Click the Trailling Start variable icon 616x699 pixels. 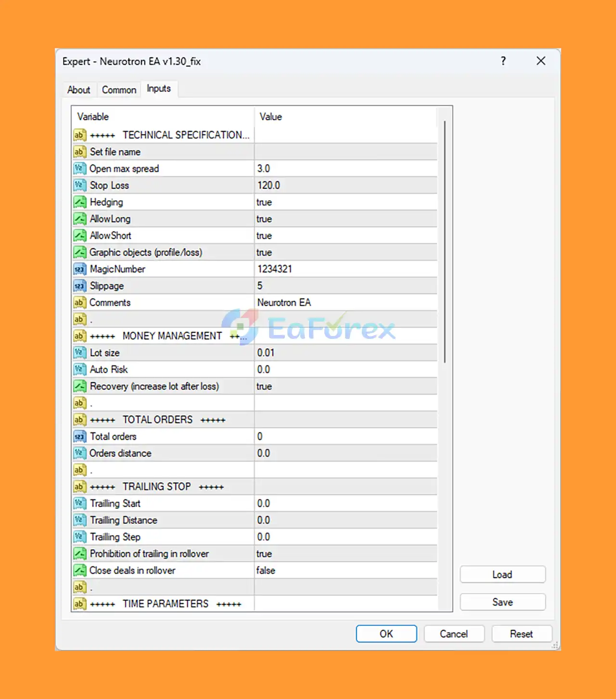pos(79,504)
